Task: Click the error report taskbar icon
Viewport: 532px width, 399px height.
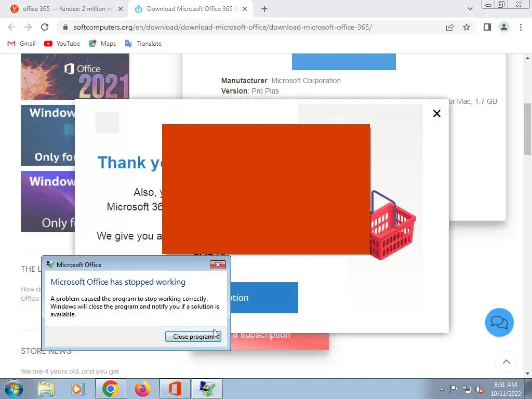Action: click(x=207, y=389)
